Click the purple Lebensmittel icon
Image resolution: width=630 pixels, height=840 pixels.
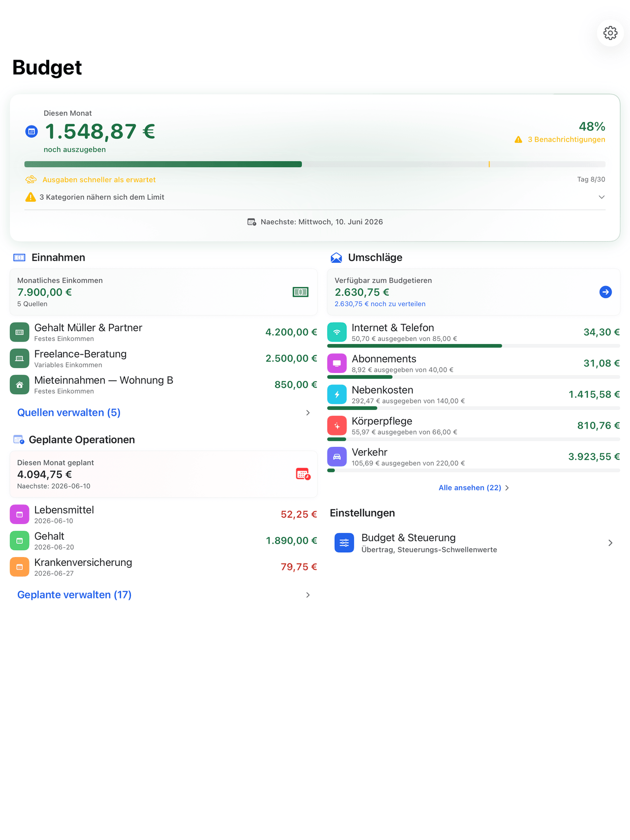20,514
